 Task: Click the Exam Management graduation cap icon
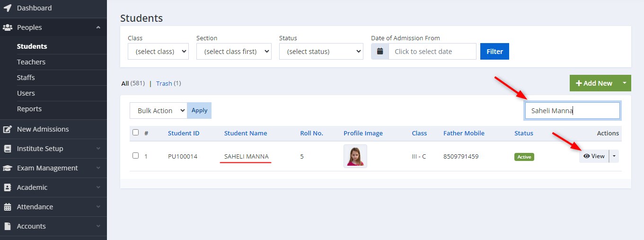pos(8,168)
